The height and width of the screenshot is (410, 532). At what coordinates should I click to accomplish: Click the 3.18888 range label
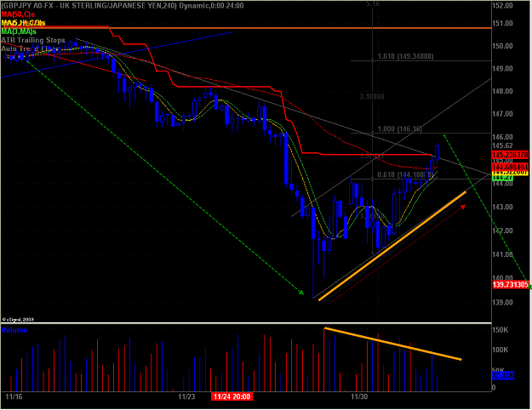coord(372,97)
